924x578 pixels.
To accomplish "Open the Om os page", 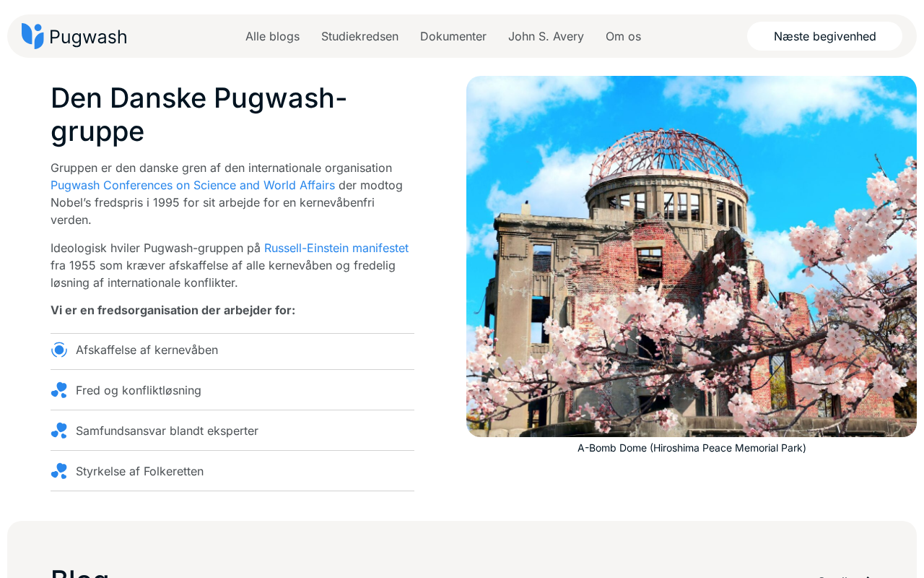I will tap(623, 36).
